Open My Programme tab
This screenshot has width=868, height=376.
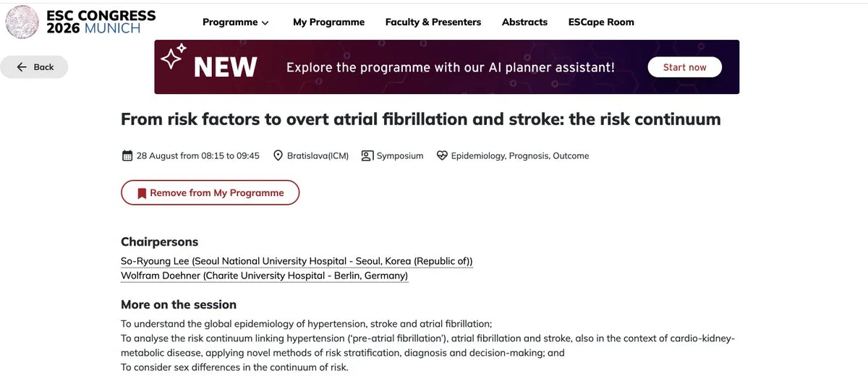pyautogui.click(x=328, y=22)
